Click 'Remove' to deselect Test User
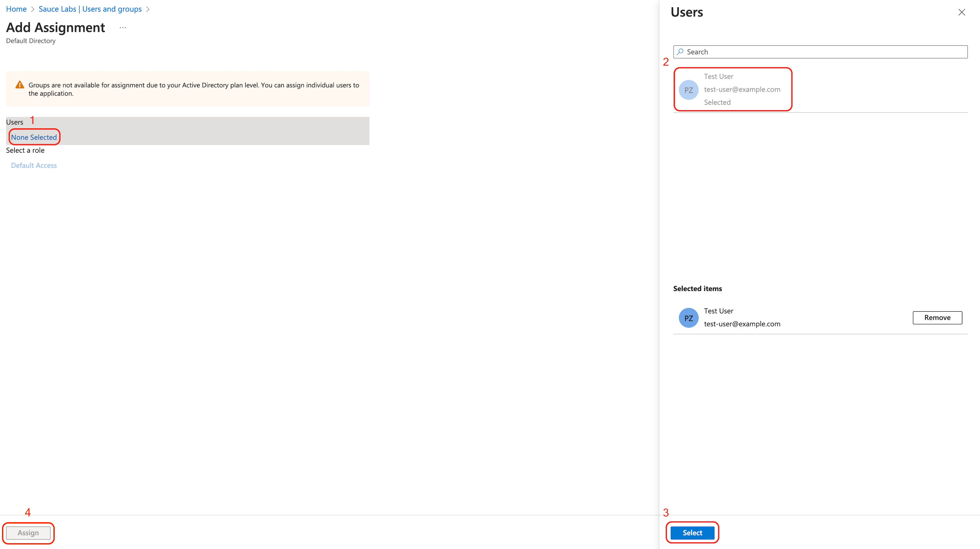Viewport: 980px width, 549px height. (938, 317)
